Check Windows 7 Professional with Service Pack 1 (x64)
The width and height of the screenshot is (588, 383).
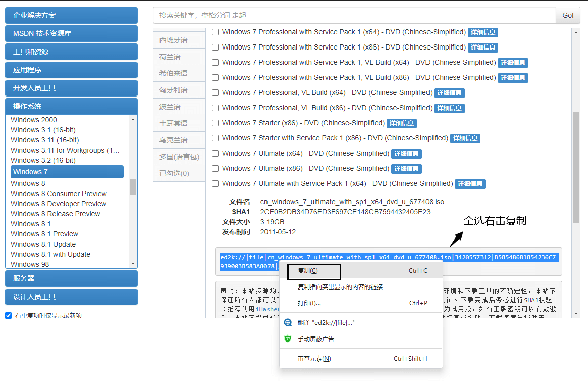pos(215,32)
